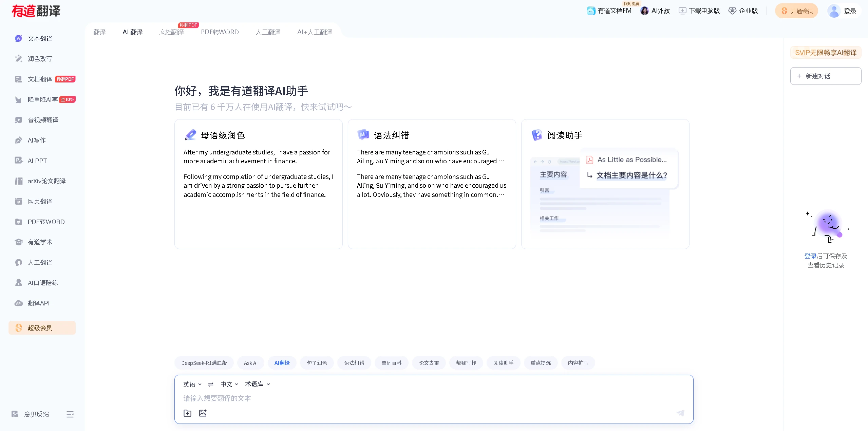The image size is (868, 431).
Task: Select the Ask AI chip
Action: click(x=251, y=363)
